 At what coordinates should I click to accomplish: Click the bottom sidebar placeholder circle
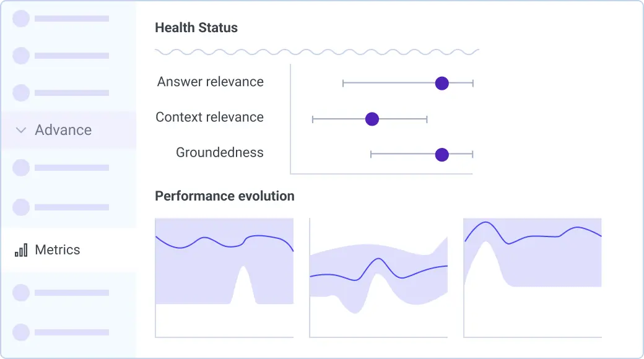(21, 332)
